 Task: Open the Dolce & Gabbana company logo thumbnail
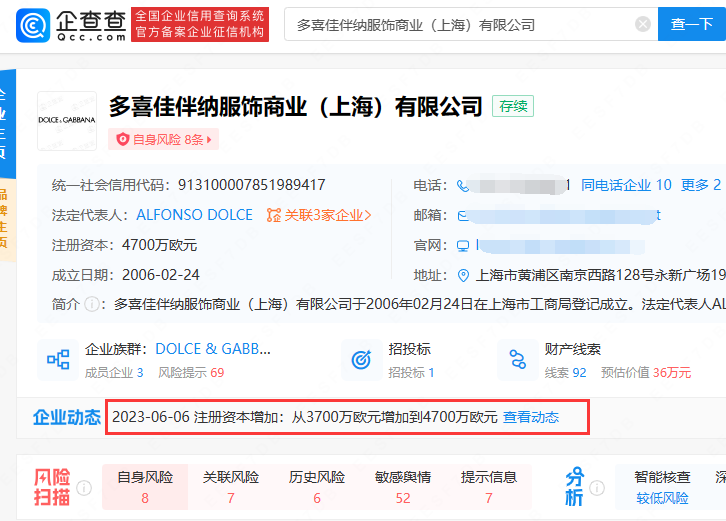67,121
